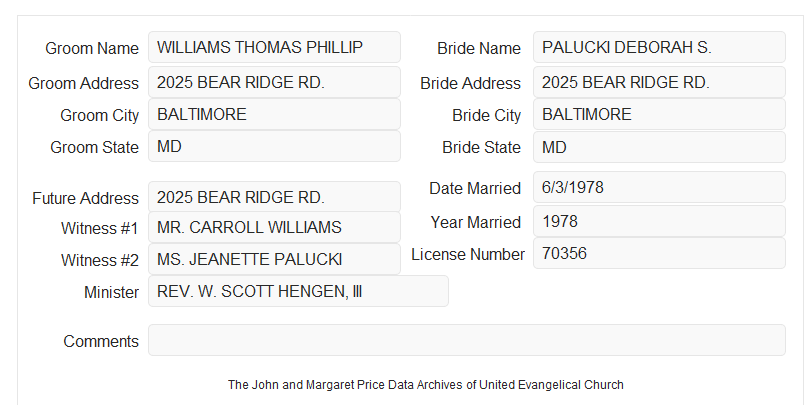Click the Groom Name field
The image size is (805, 405).
coord(274,47)
